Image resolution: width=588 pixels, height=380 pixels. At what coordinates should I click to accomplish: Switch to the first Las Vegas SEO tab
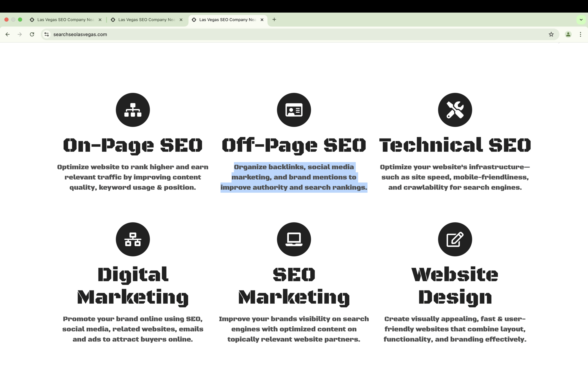[x=65, y=20]
